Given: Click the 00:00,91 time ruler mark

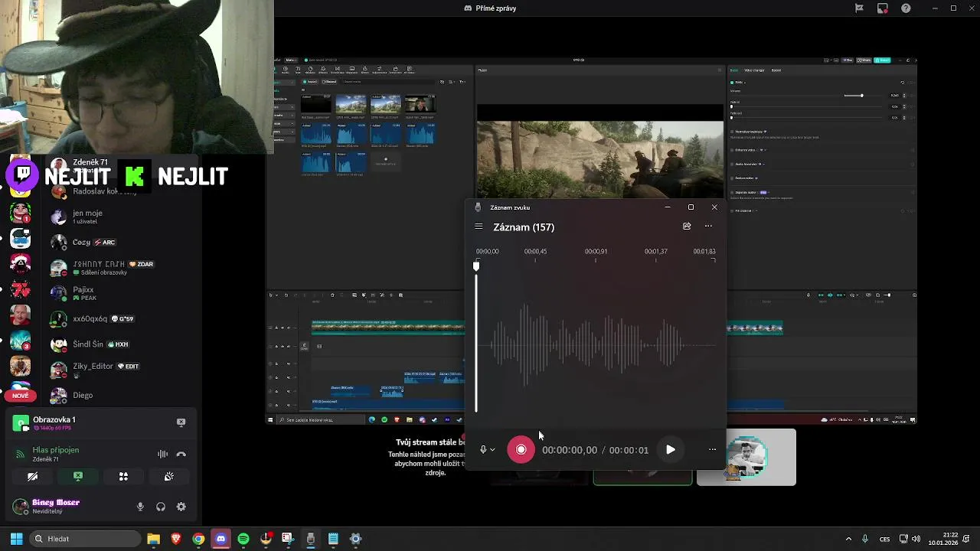Looking at the screenshot, I should tap(596, 251).
